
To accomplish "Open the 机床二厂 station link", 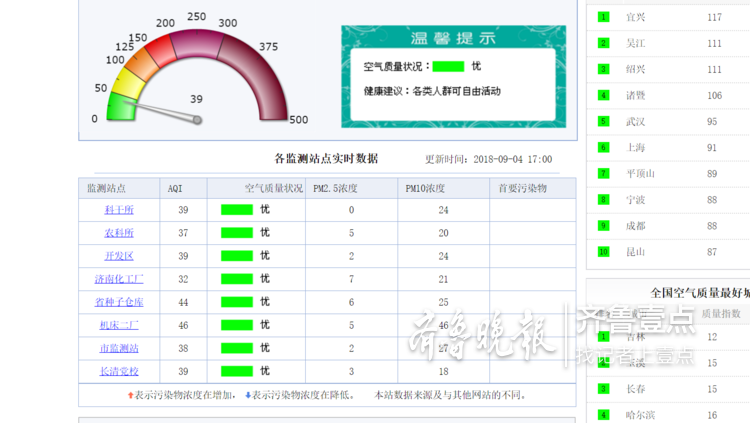I will pos(119,325).
